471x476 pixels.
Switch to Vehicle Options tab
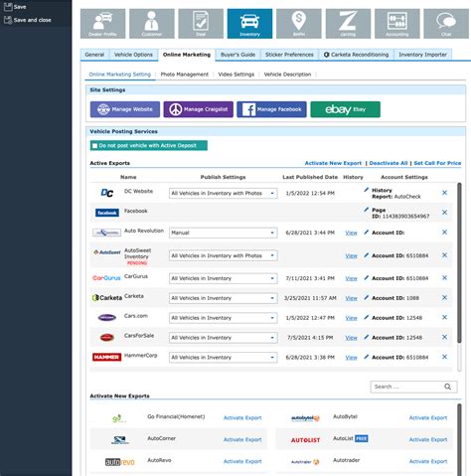(x=133, y=55)
